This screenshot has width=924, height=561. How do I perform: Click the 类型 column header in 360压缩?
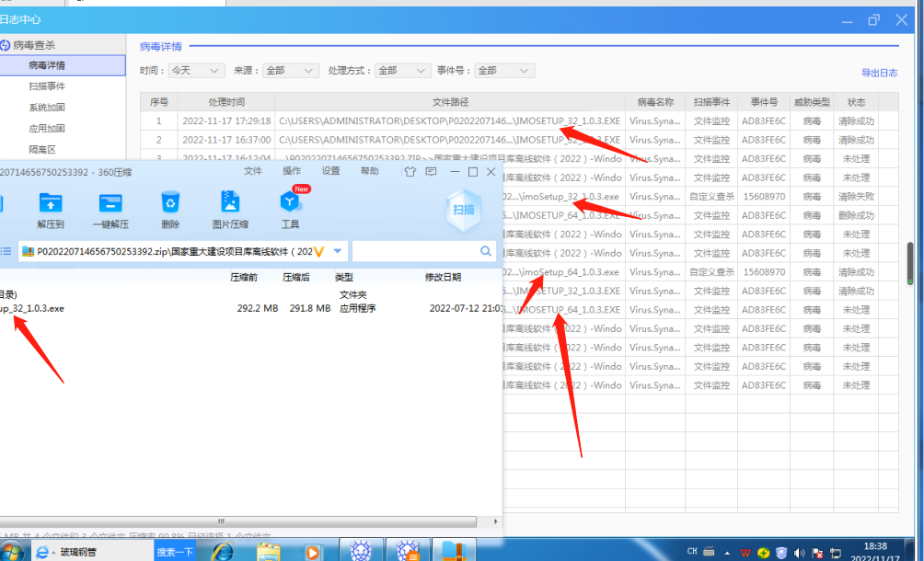(x=344, y=277)
